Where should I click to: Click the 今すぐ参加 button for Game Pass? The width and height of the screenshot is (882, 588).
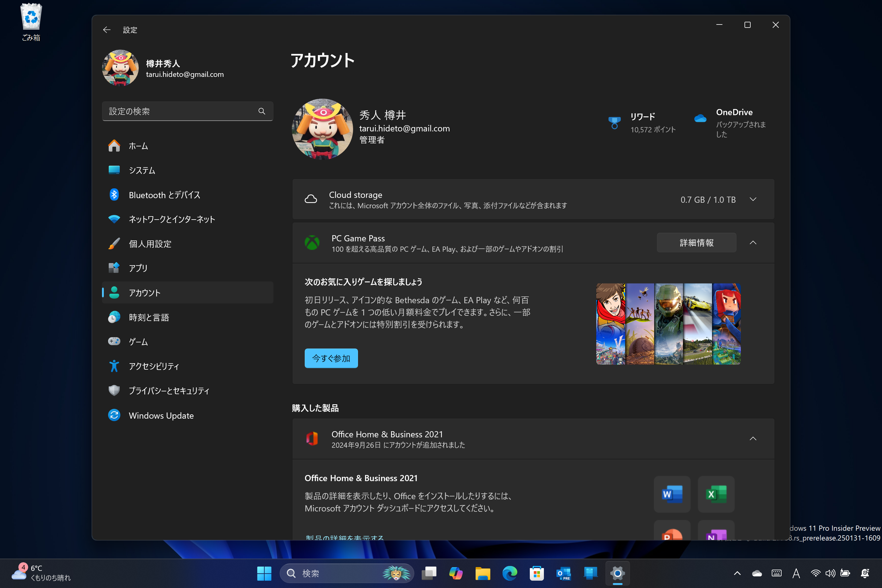[x=331, y=358]
